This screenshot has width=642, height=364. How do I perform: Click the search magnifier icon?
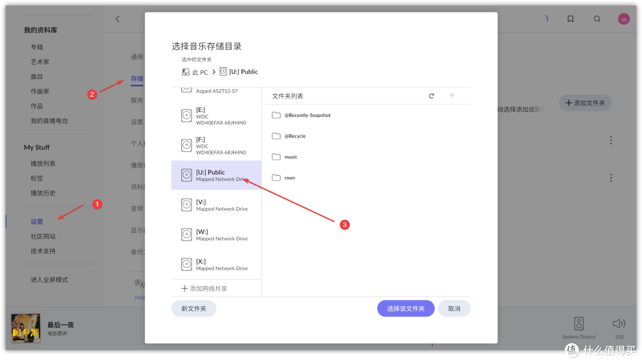(597, 18)
